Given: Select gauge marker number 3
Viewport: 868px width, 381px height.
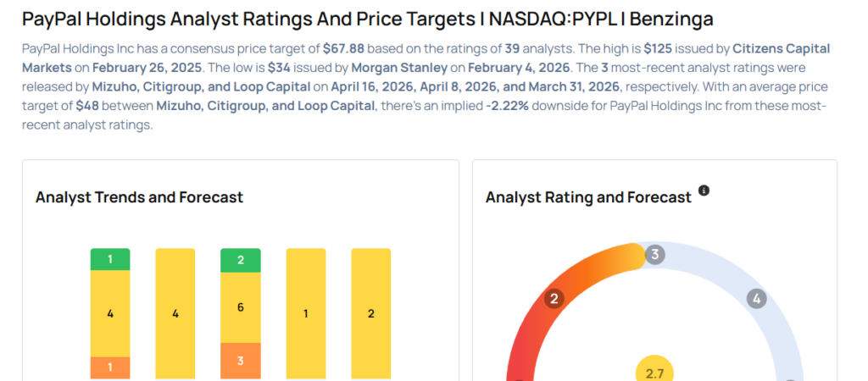Looking at the screenshot, I should click(x=654, y=255).
